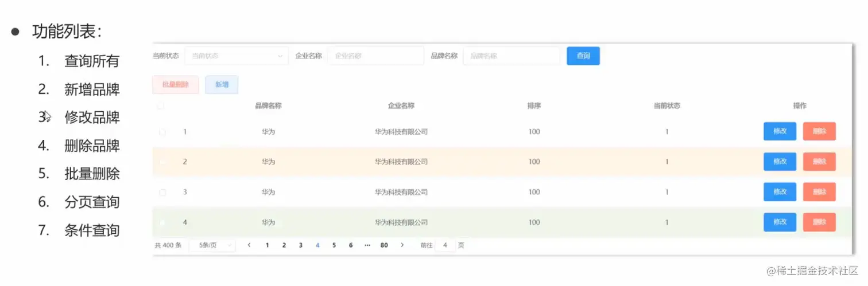The height and width of the screenshot is (286, 868).
Task: Click the 前往 jump-to-page input box
Action: 445,245
